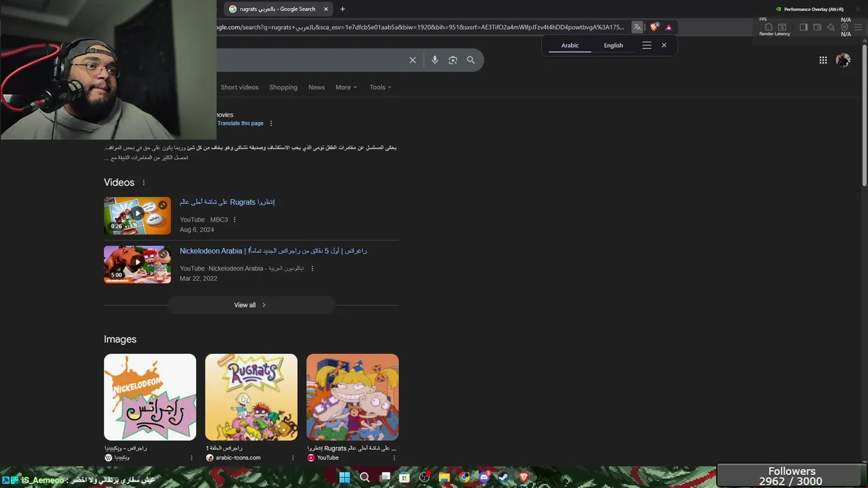Click View all videos button
Viewport: 868px width, 488px height.
(x=251, y=305)
